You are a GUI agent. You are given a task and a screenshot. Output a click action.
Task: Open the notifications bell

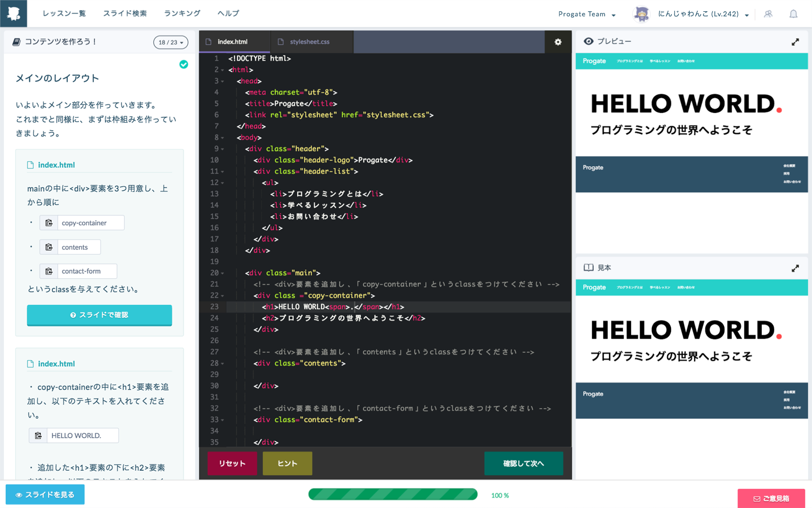pyautogui.click(x=793, y=14)
